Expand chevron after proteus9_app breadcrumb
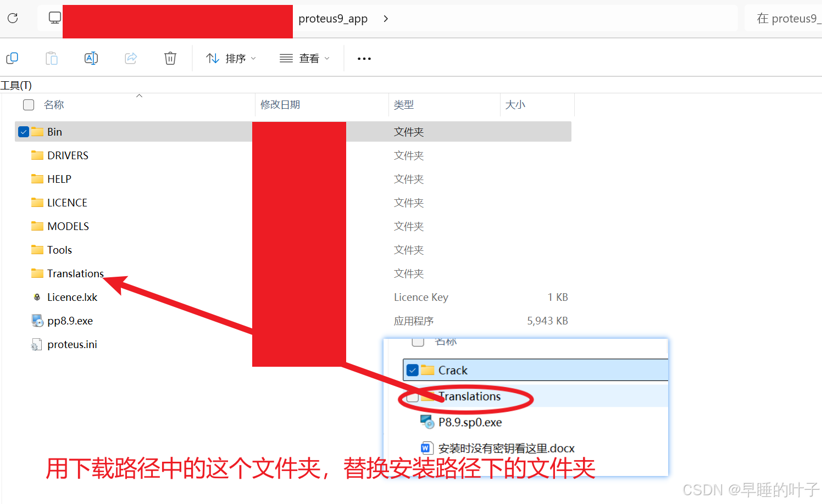 pyautogui.click(x=386, y=19)
